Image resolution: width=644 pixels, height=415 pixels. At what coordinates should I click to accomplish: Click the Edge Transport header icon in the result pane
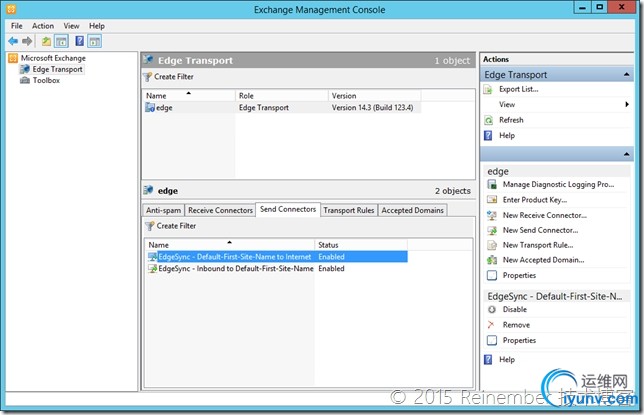[x=148, y=60]
